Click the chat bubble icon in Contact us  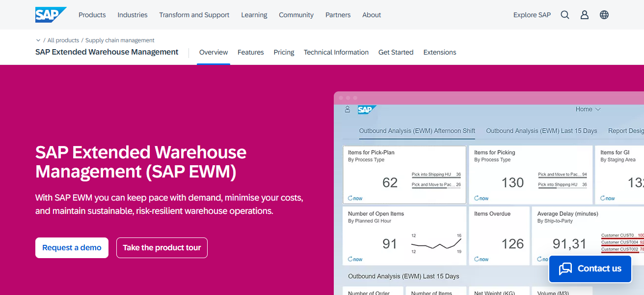point(565,268)
